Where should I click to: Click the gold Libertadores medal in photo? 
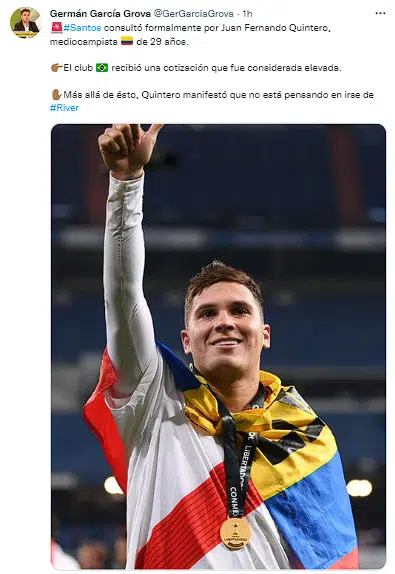235,533
